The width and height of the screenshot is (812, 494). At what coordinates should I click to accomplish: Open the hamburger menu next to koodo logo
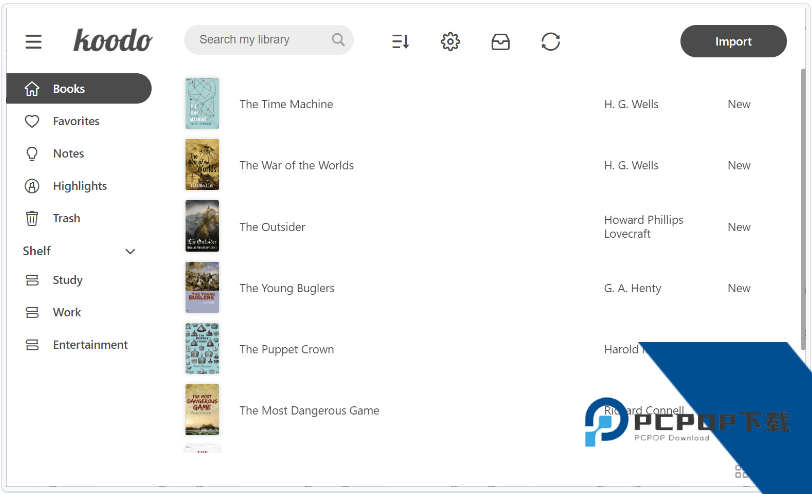[x=34, y=41]
